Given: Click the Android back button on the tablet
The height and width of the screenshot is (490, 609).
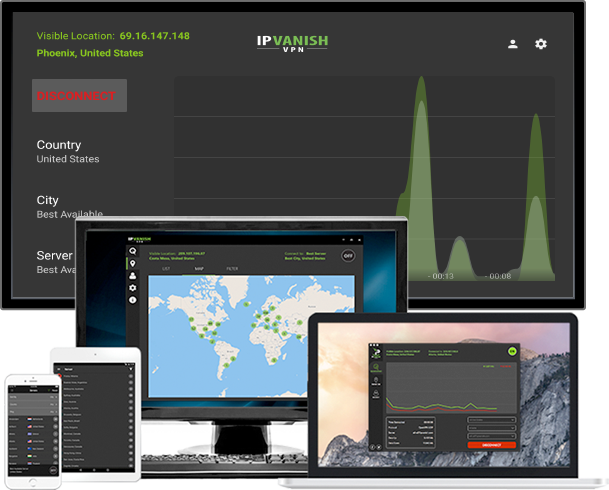Looking at the screenshot, I should pos(81,470).
